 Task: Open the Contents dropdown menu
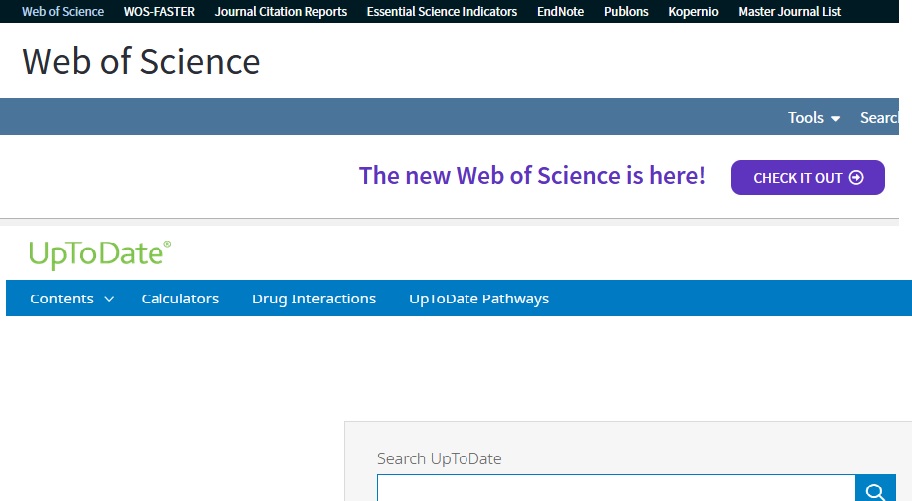click(x=72, y=299)
